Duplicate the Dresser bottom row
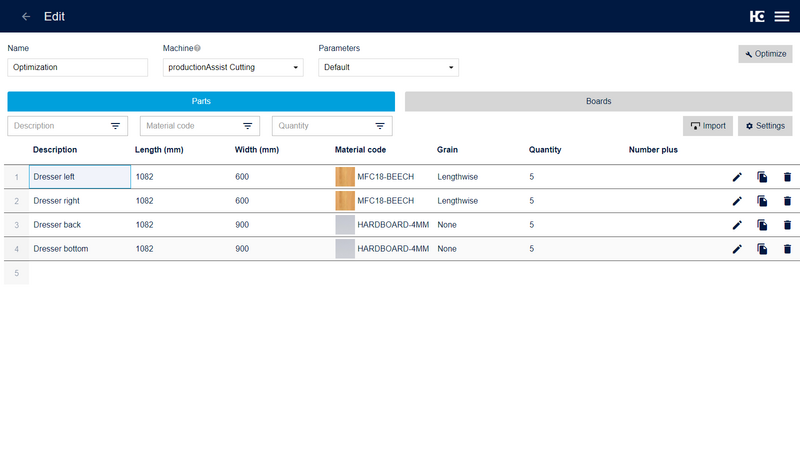 pyautogui.click(x=762, y=249)
